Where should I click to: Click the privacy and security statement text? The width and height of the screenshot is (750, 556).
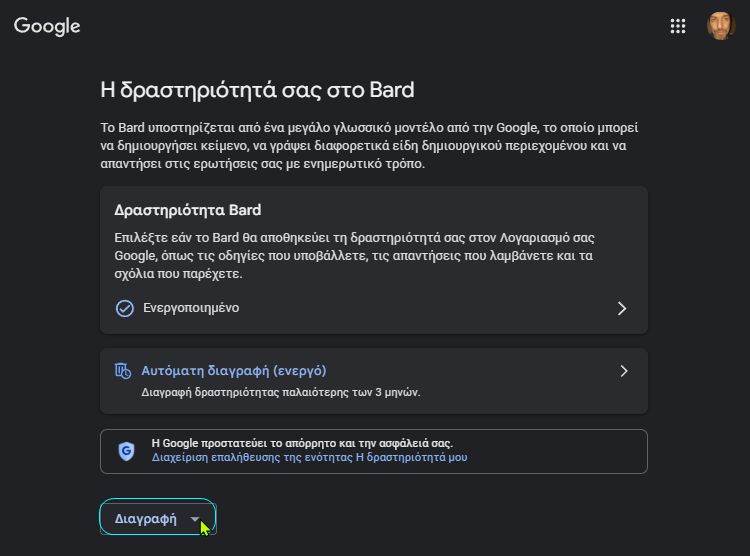pyautogui.click(x=302, y=443)
